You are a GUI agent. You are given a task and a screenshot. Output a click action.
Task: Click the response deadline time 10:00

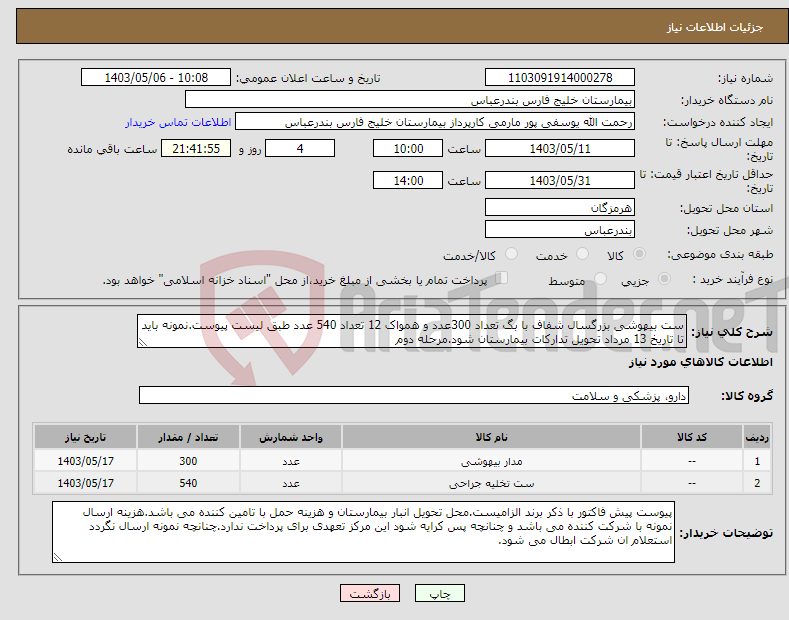coord(408,148)
